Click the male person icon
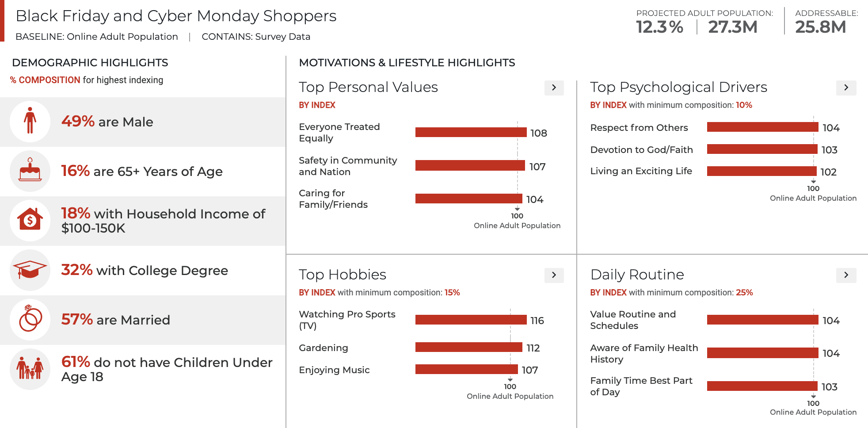 [x=30, y=121]
